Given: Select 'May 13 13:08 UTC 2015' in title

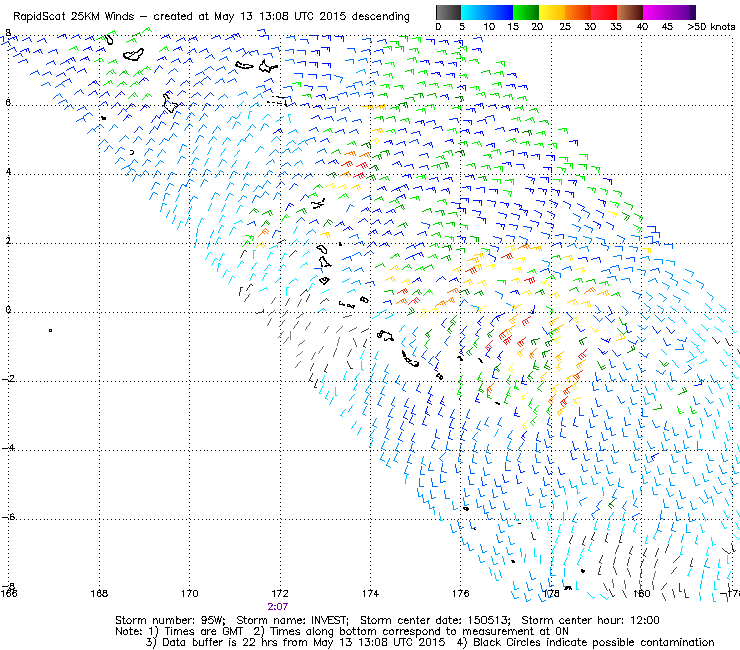Looking at the screenshot, I should (x=278, y=16).
